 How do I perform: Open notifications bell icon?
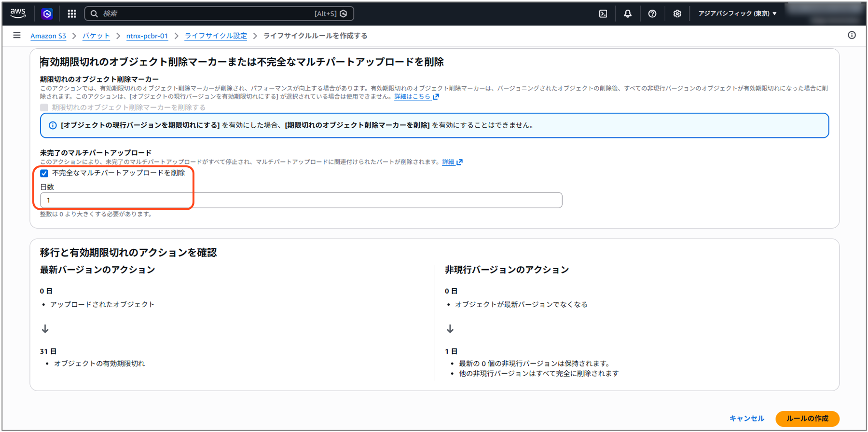pos(628,13)
